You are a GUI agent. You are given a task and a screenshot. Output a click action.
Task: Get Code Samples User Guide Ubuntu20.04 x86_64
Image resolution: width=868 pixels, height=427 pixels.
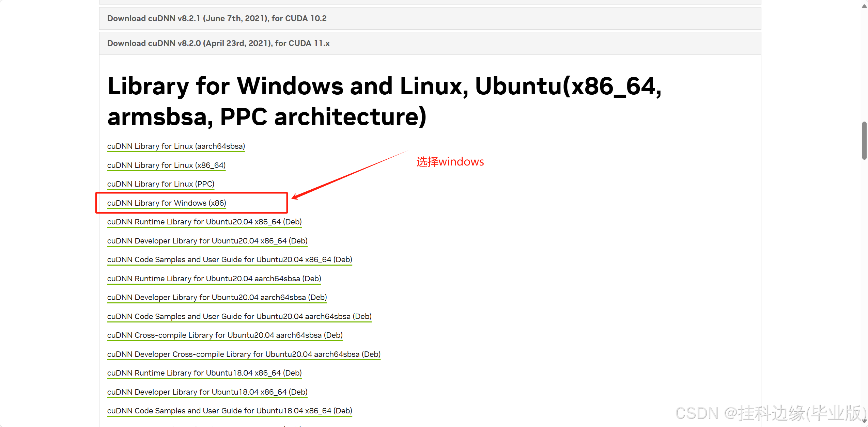click(229, 259)
